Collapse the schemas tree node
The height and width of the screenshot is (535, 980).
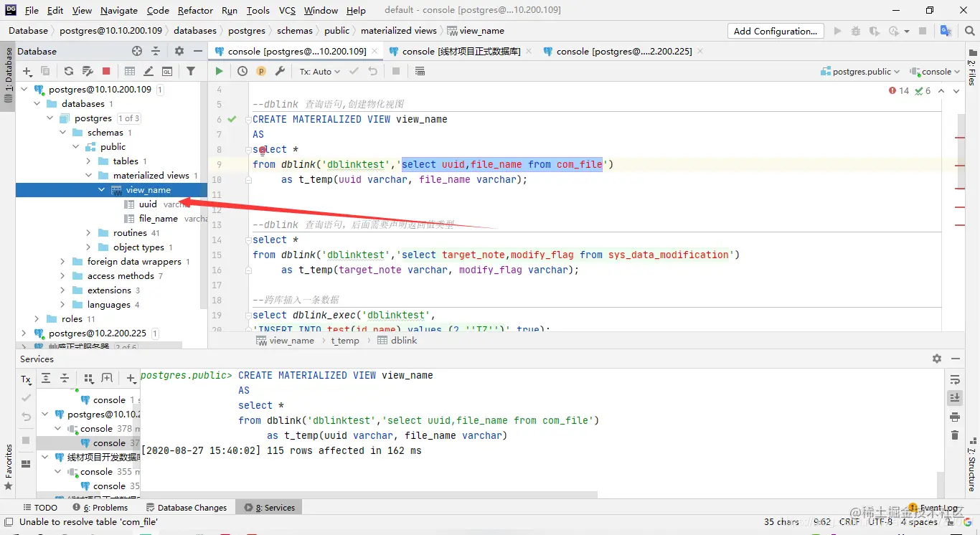point(63,133)
